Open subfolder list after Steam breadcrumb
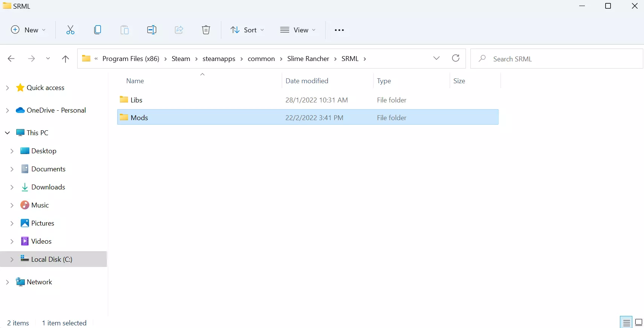Viewport: 644px width, 328px height. pos(197,59)
